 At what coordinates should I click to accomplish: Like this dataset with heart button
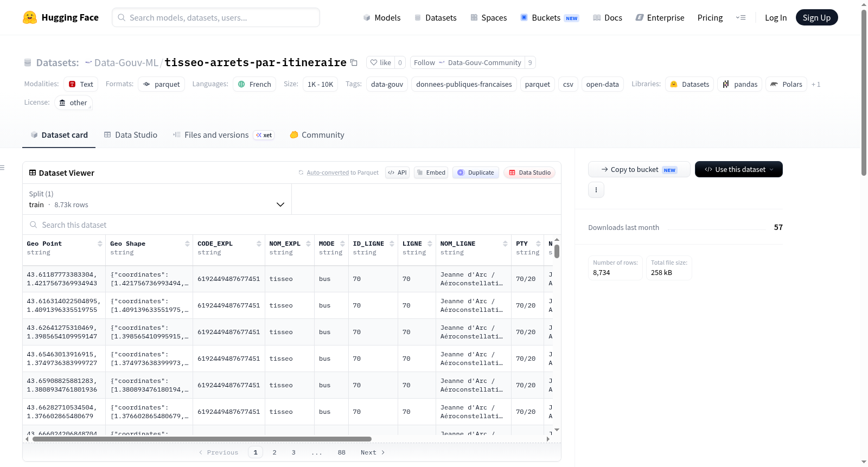[x=380, y=62]
